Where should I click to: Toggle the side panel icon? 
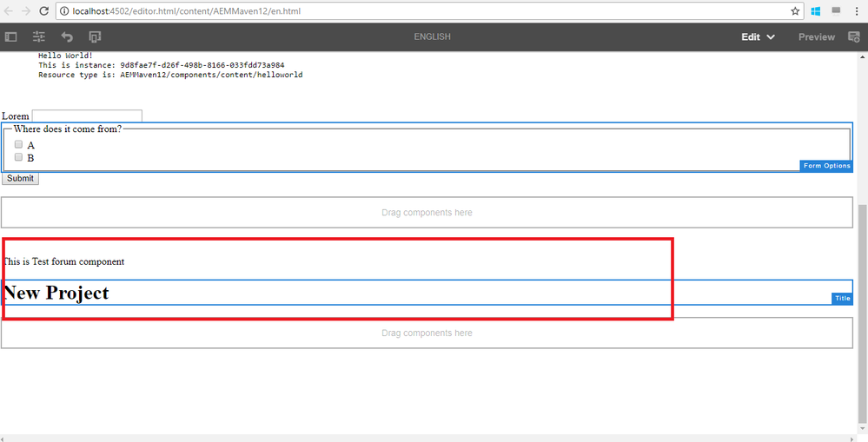click(x=11, y=37)
